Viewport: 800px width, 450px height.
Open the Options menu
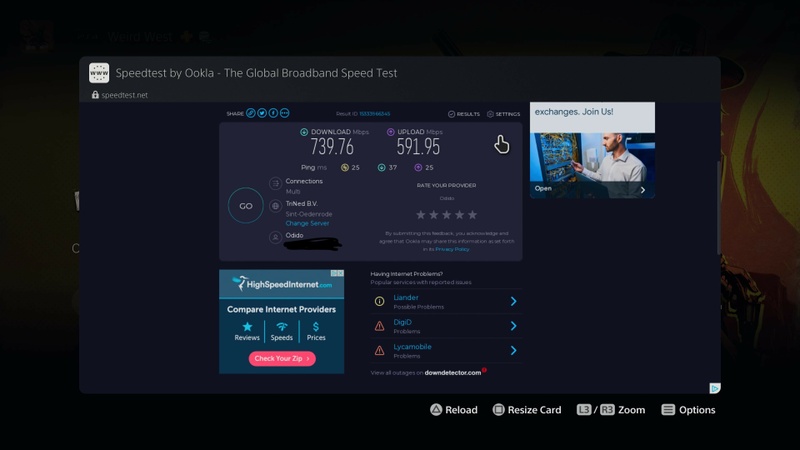point(688,410)
